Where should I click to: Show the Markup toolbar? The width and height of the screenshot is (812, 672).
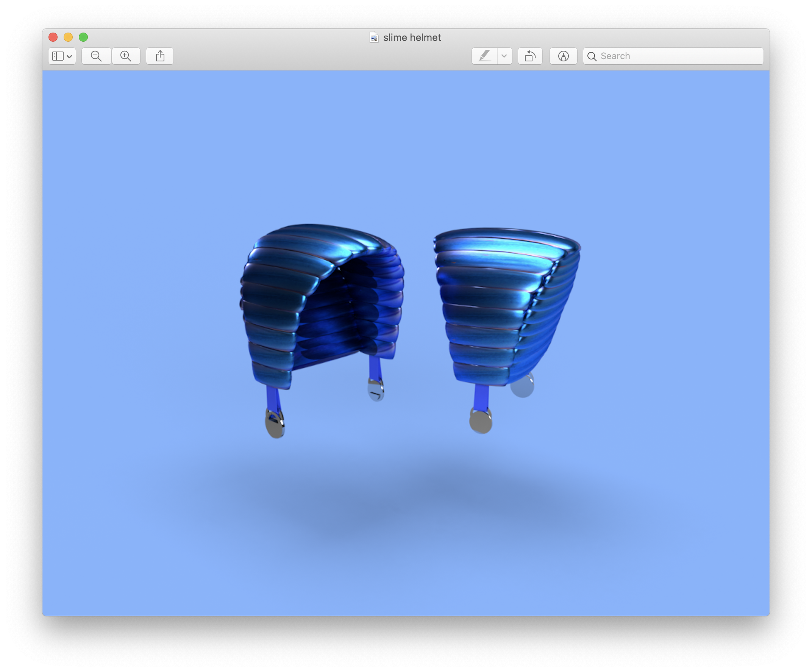(x=563, y=56)
